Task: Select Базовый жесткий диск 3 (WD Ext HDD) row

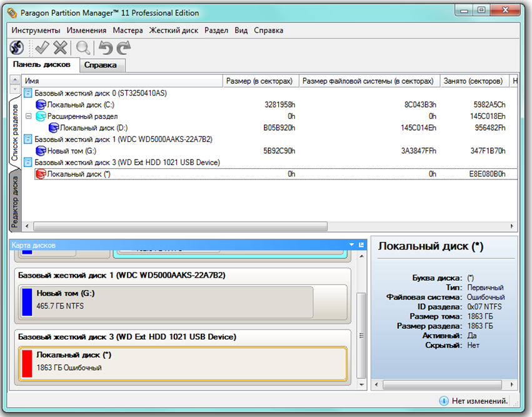Action: (x=270, y=162)
